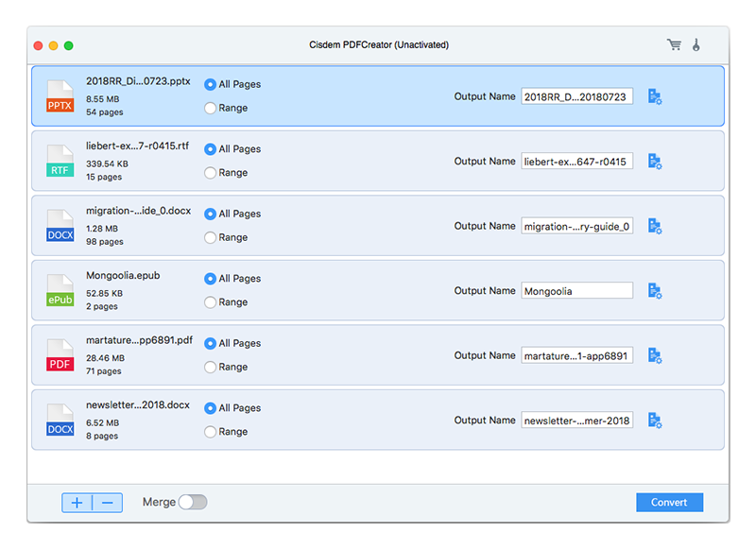Open output settings for 2018RR_Di...0723.pptx

tap(655, 96)
